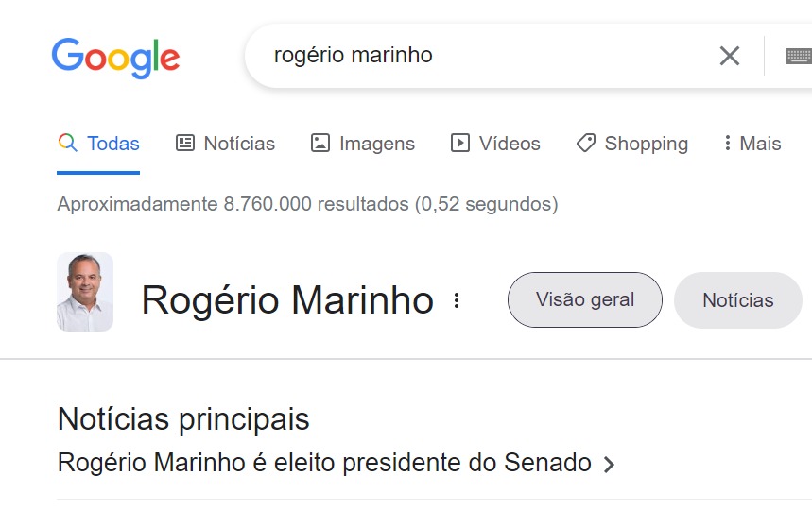Expand the Mais search options menu
This screenshot has height=511, width=812.
pyautogui.click(x=752, y=144)
